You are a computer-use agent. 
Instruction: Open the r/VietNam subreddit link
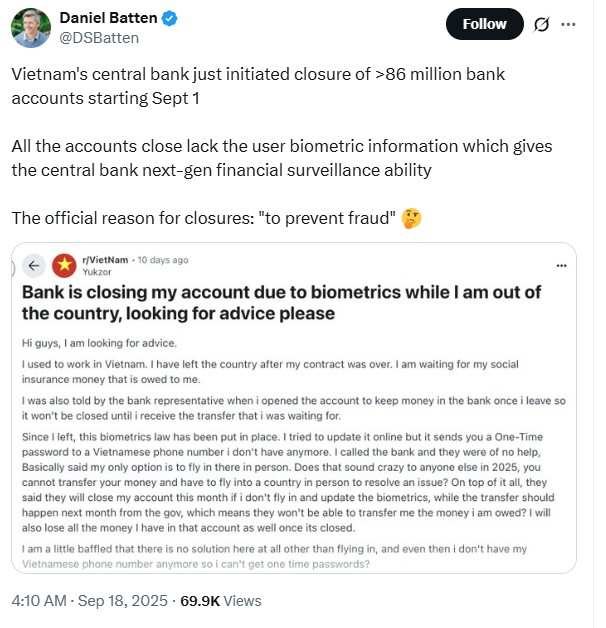[105, 260]
